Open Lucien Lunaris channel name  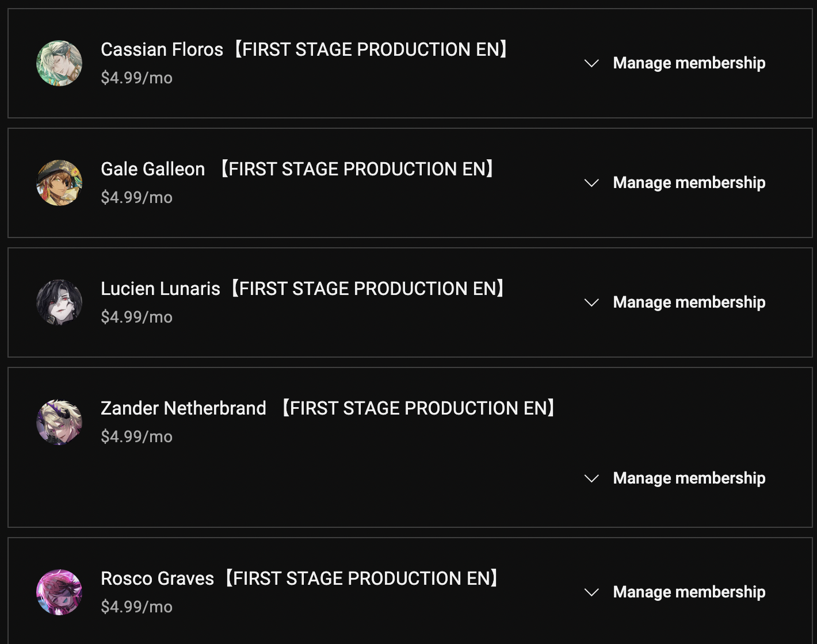coord(304,289)
